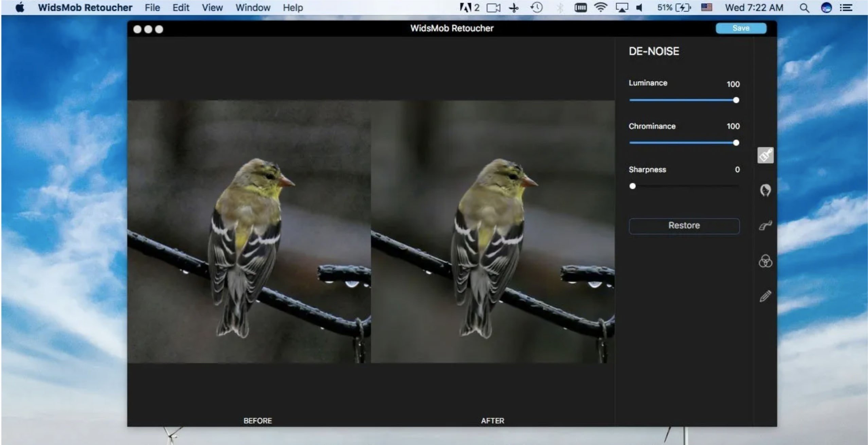Click the Chrominance slider handle
The image size is (868, 445).
(x=736, y=143)
